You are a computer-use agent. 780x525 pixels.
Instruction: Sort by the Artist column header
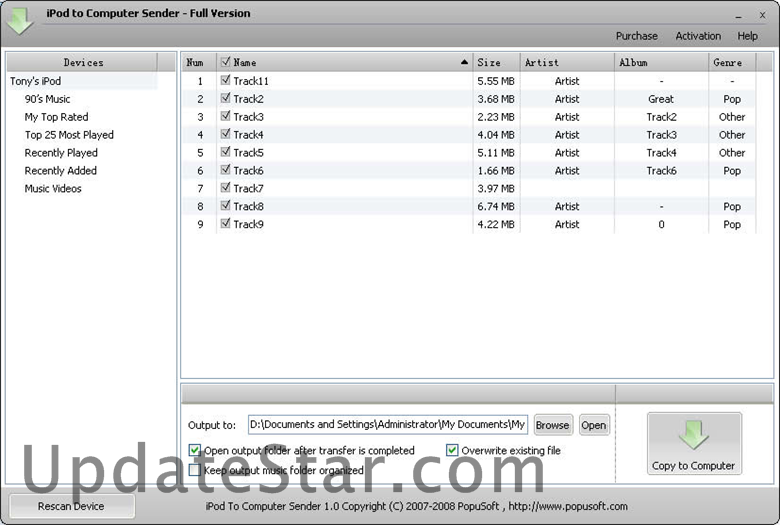[x=567, y=62]
